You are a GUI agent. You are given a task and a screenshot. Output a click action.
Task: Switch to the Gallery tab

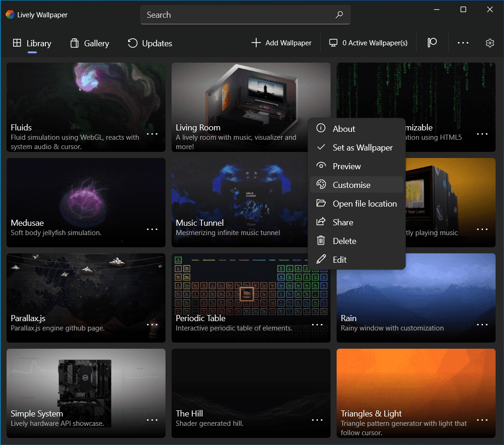point(89,43)
